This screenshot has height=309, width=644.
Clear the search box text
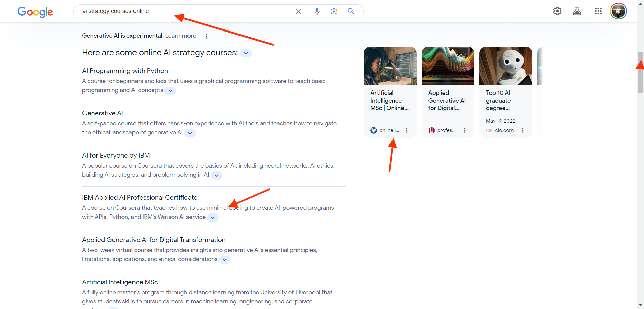(x=298, y=11)
